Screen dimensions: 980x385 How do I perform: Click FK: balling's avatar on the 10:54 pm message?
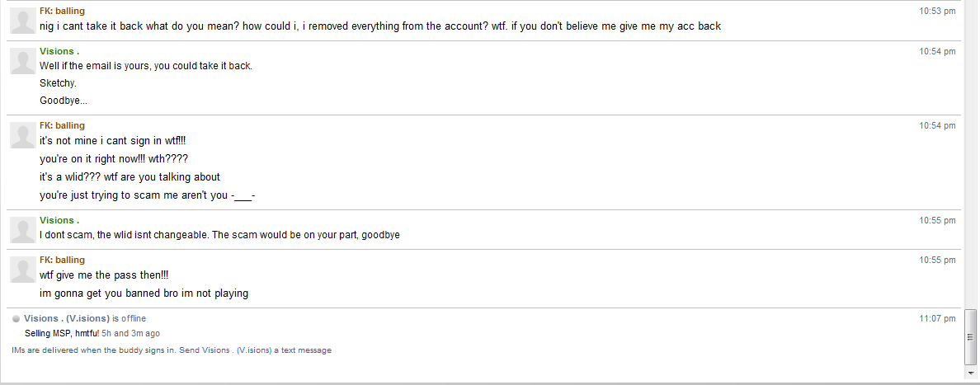(x=22, y=135)
